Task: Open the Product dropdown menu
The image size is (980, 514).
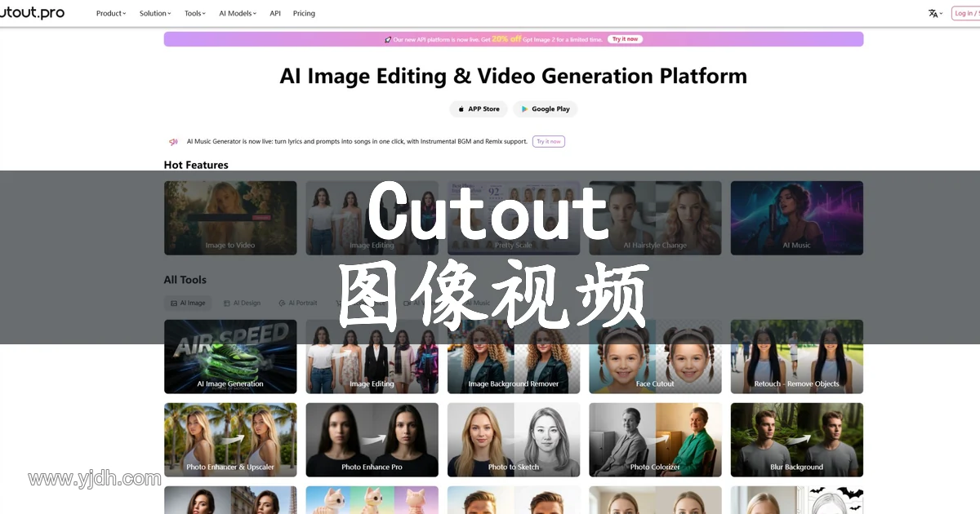Action: pos(111,14)
